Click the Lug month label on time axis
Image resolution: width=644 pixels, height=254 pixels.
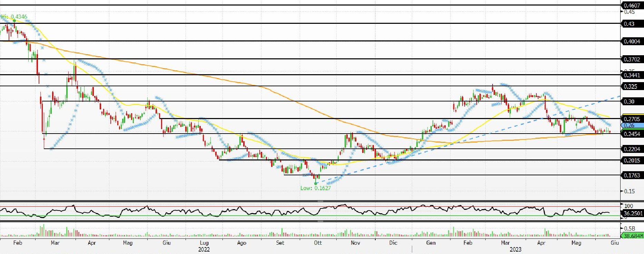coord(204,243)
